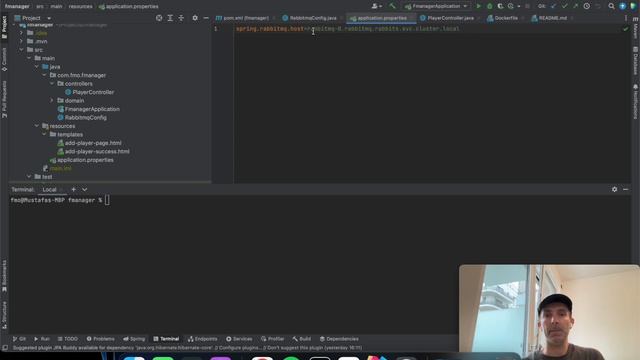Open the Project tool window from the left stripe
Image resolution: width=640 pixels, height=360 pixels.
(x=4, y=27)
